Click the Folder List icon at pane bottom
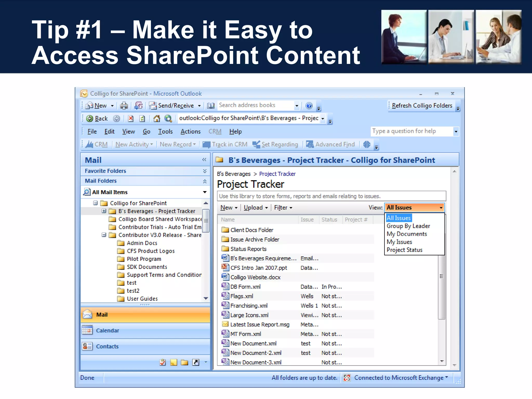532x399 pixels. tap(184, 362)
